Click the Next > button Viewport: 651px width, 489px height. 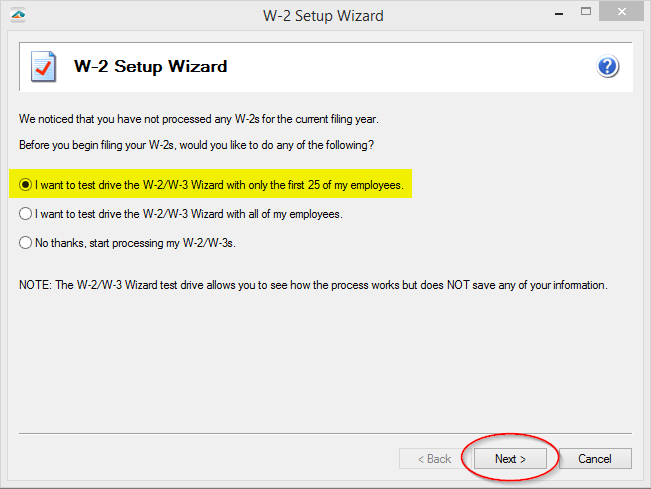pos(510,459)
